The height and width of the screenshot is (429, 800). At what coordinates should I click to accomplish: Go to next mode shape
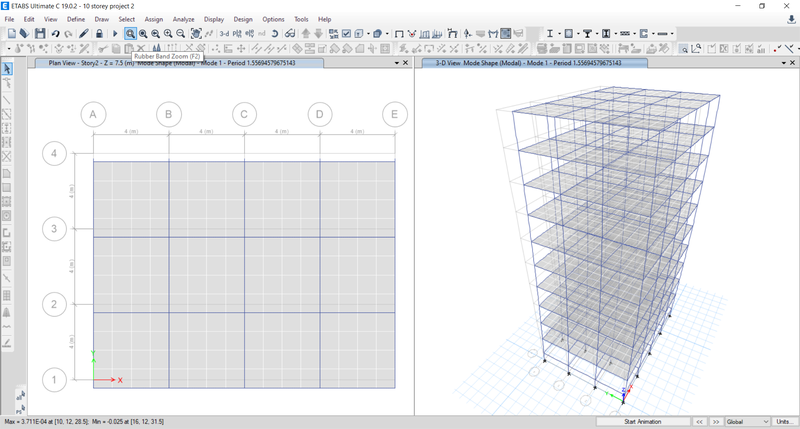716,421
